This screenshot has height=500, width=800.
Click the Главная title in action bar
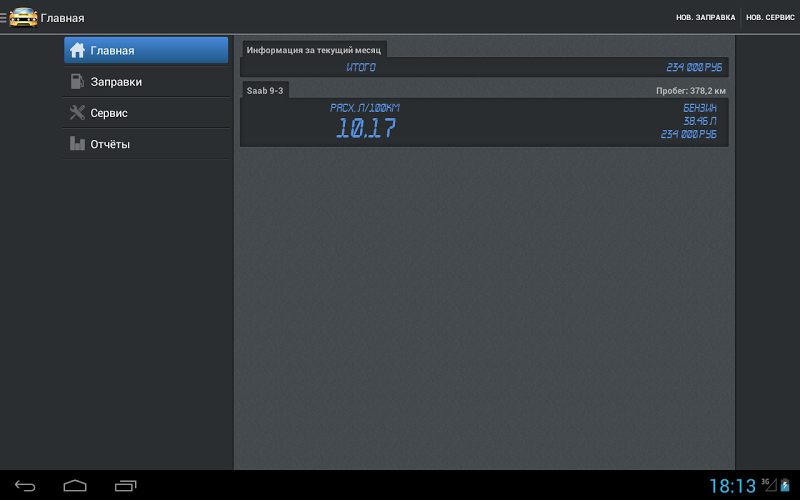pyautogui.click(x=62, y=18)
